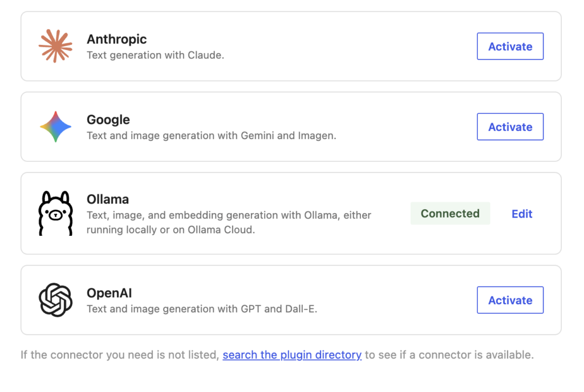Select the OpenAI connector title

pyautogui.click(x=109, y=293)
